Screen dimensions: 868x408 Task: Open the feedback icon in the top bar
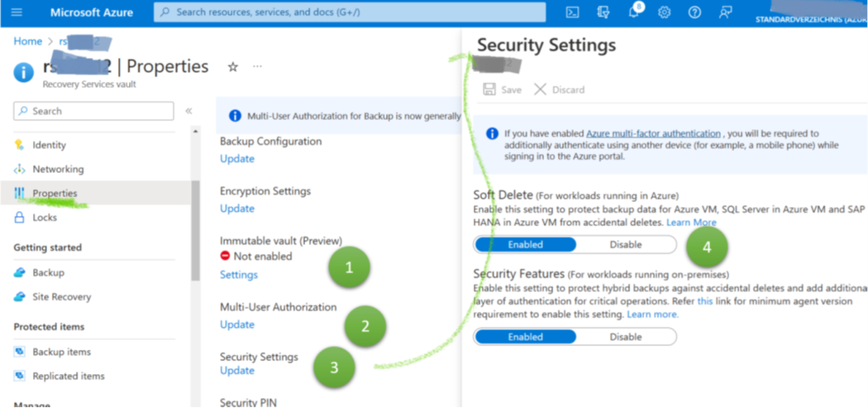coord(726,12)
